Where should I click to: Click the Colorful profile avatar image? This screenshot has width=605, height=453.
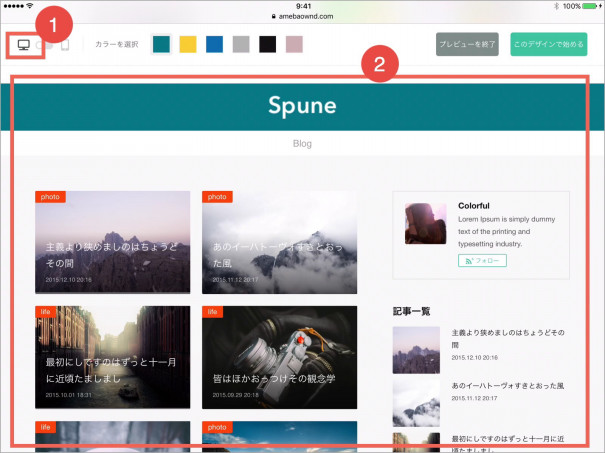(x=425, y=224)
